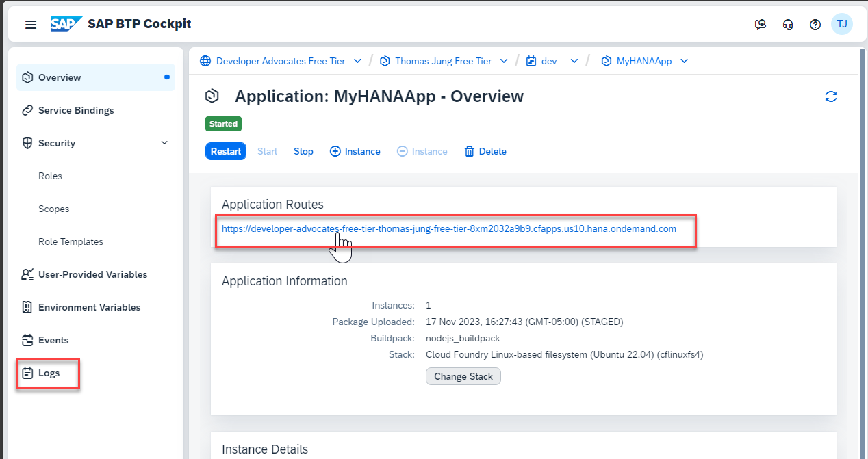
Task: Click the disabled Start button
Action: (267, 151)
